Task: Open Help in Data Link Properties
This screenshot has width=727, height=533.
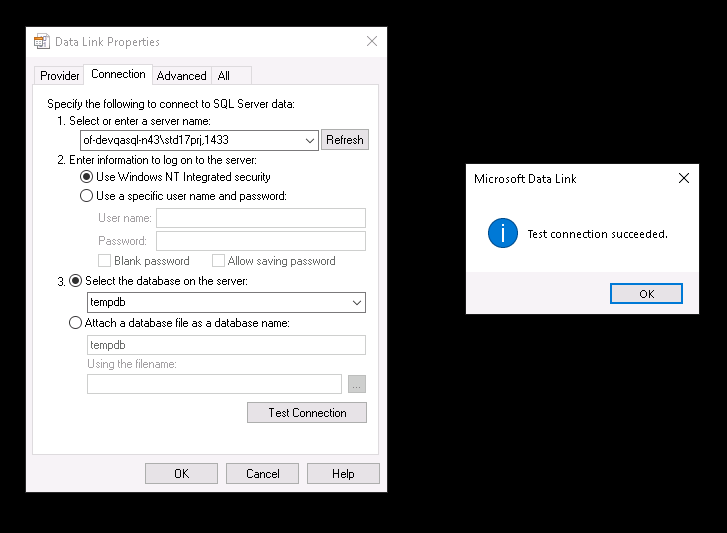Action: (x=343, y=474)
